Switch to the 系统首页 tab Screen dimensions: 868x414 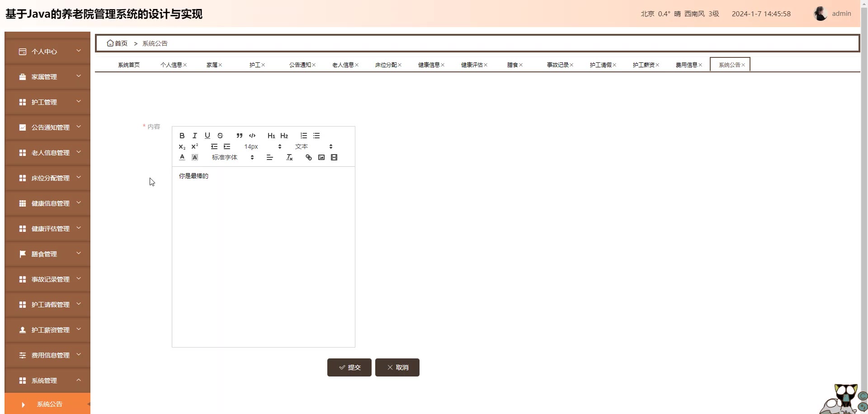pos(129,65)
